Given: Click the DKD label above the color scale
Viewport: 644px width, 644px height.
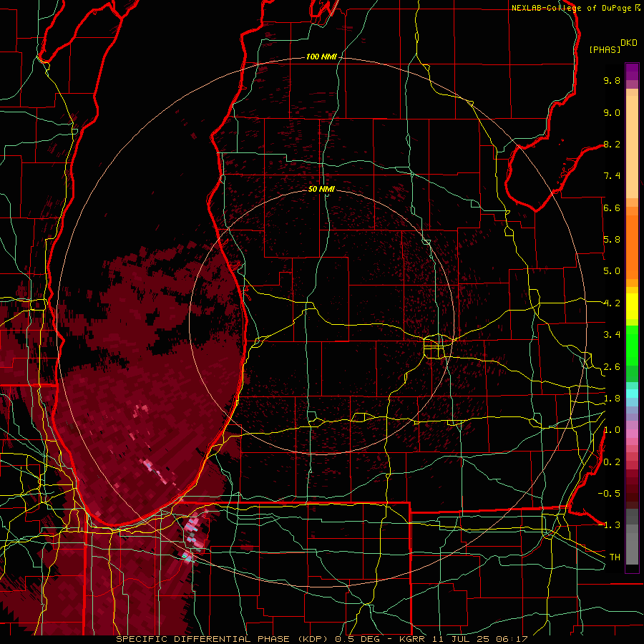Looking at the screenshot, I should 629,43.
